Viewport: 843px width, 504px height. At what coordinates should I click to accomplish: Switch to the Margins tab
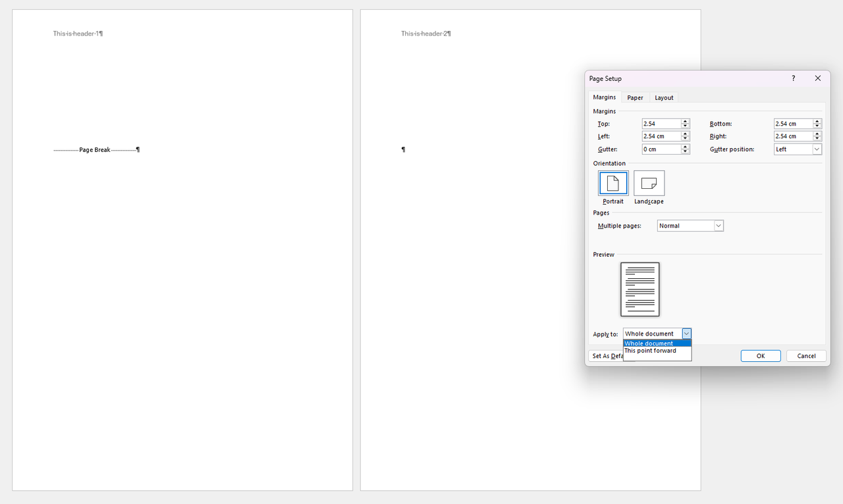click(604, 97)
